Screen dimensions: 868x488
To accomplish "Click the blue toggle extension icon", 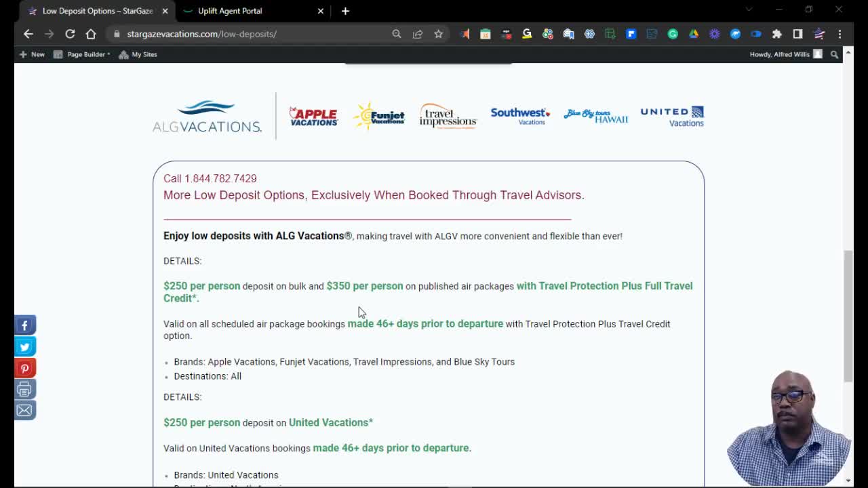I will point(756,34).
